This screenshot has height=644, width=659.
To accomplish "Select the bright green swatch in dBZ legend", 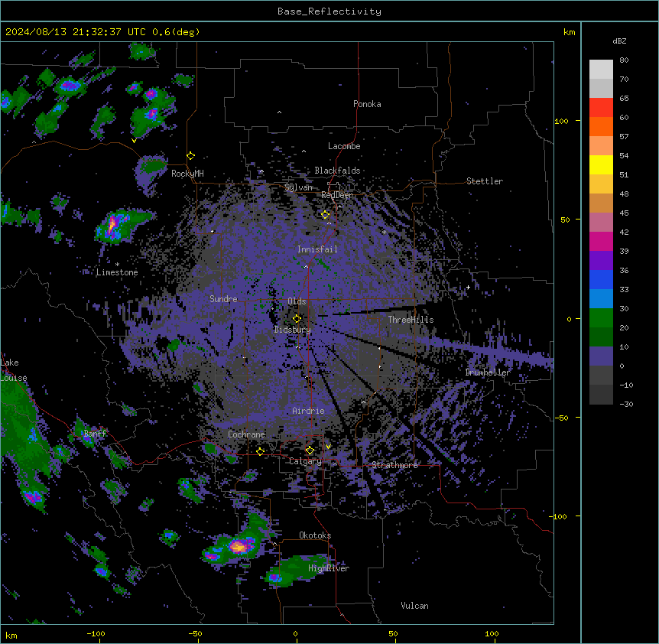I will (x=601, y=318).
